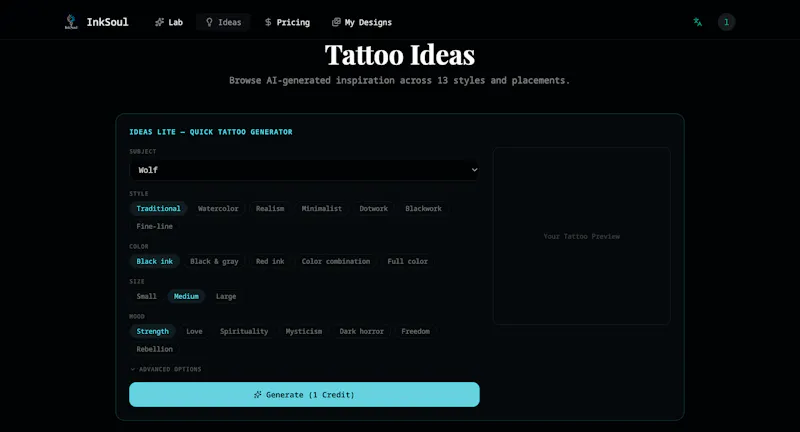Click the InkSoul brand name
Viewport: 800px width, 432px height.
click(x=107, y=22)
